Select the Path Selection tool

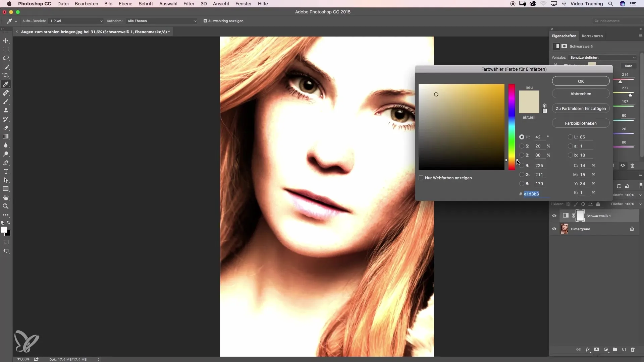point(6,180)
